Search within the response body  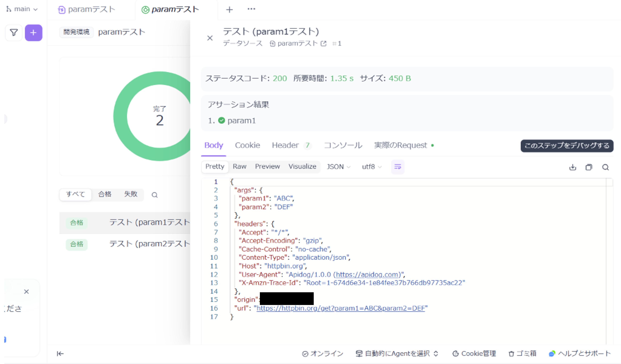tap(605, 167)
